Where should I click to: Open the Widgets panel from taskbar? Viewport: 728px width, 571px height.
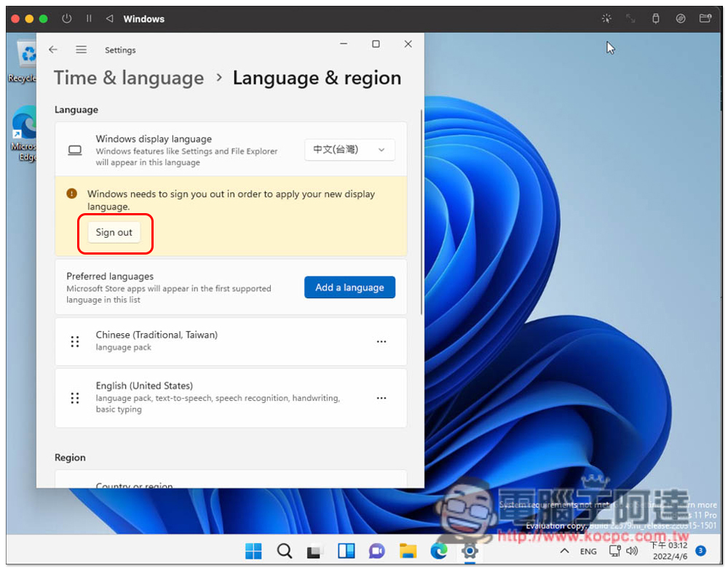pyautogui.click(x=346, y=551)
